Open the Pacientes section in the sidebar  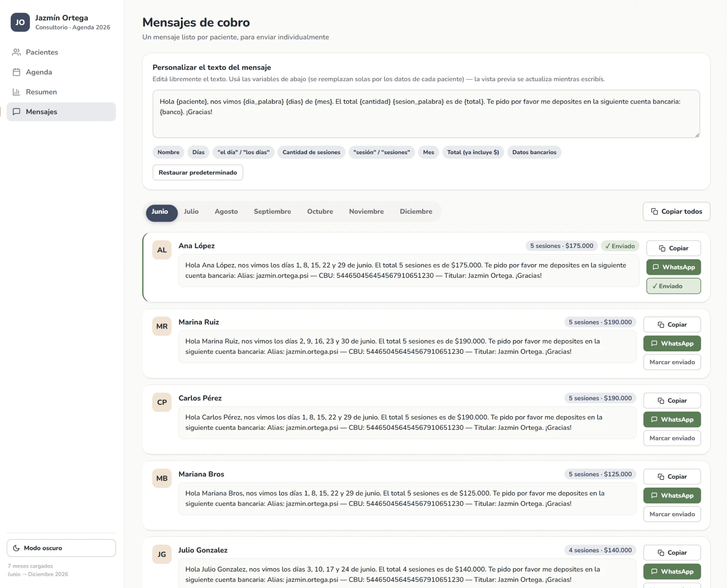point(61,52)
